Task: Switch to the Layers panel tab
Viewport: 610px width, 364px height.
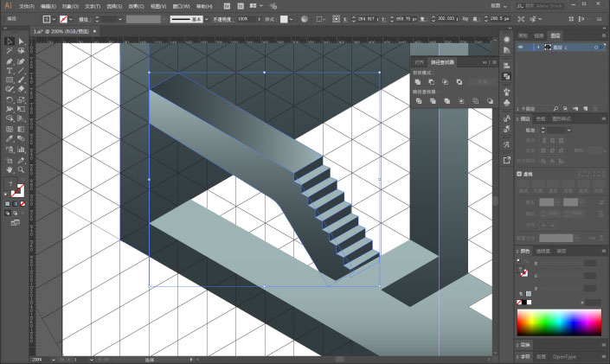Action: 555,35
